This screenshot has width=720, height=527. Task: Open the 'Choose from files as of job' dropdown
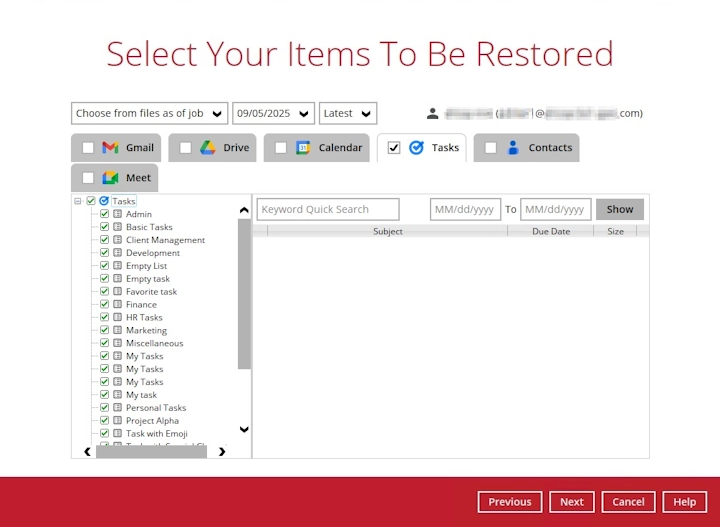click(x=149, y=114)
